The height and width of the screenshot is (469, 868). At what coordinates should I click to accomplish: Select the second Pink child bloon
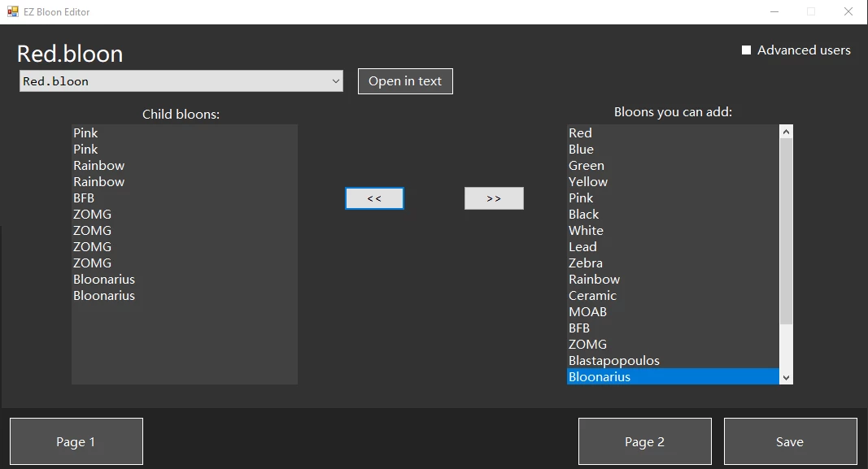185,150
